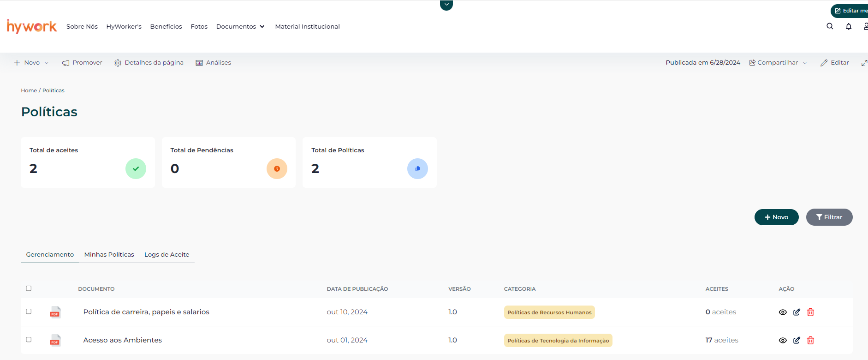Viewport: 868px width, 360px height.
Task: Open the Acesso aos Ambientes PDF icon
Action: (x=55, y=340)
